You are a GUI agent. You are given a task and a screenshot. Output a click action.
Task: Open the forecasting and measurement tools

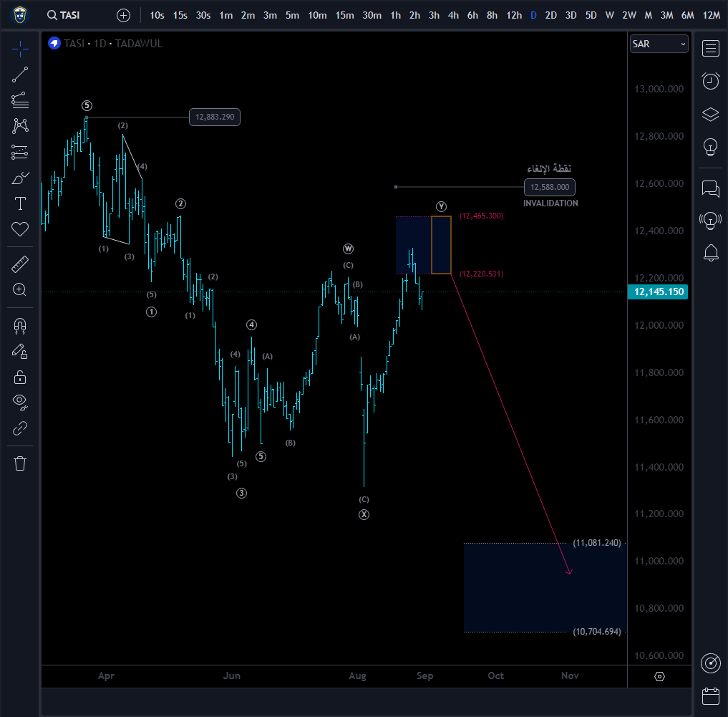click(x=20, y=152)
